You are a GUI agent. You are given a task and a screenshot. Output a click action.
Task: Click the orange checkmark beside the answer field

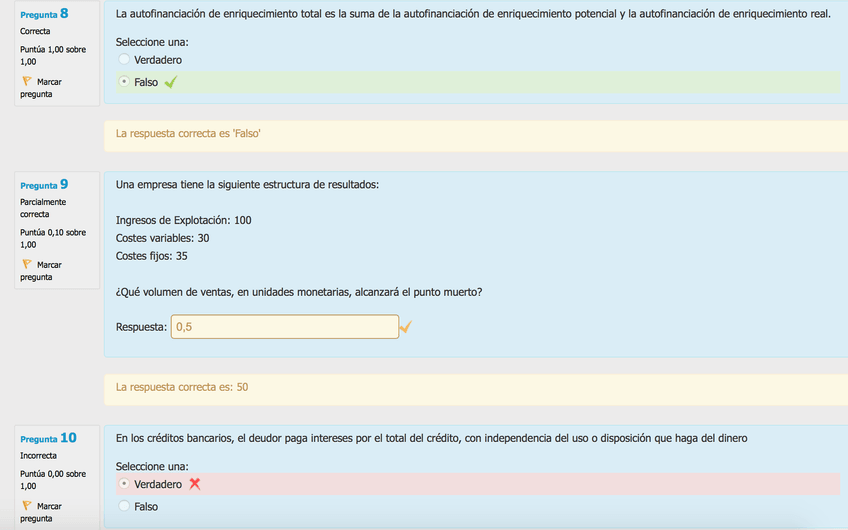click(405, 327)
